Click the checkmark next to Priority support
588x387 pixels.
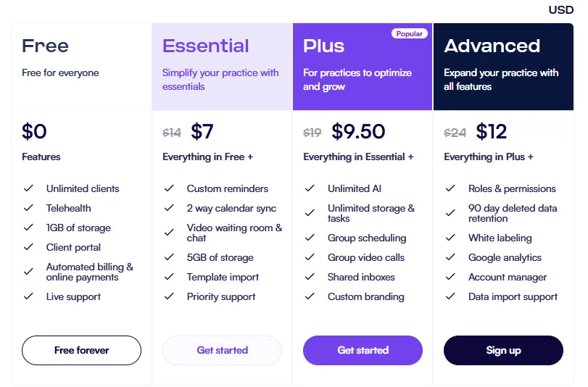[x=169, y=296]
